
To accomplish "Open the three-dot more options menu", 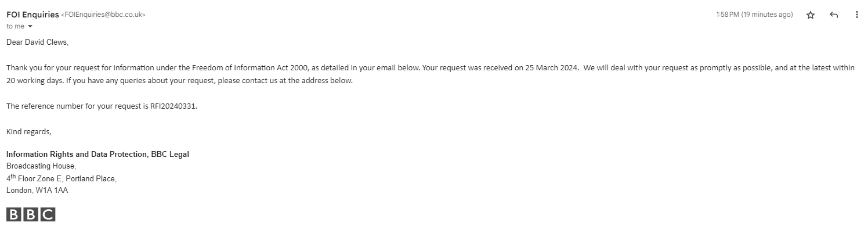I will point(856,15).
